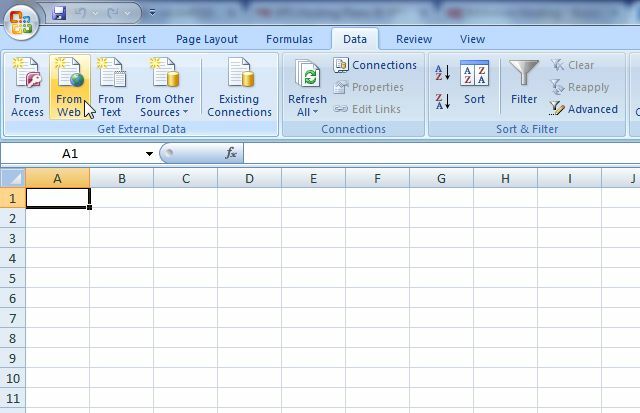Switch to the Page Layout tab
The image size is (640, 413).
[207, 39]
